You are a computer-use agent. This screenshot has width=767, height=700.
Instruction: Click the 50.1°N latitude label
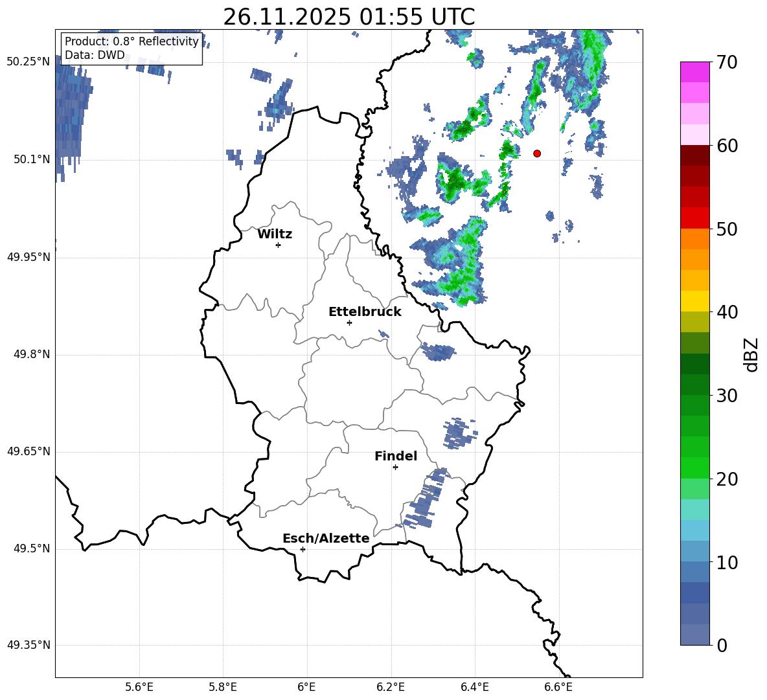click(32, 159)
